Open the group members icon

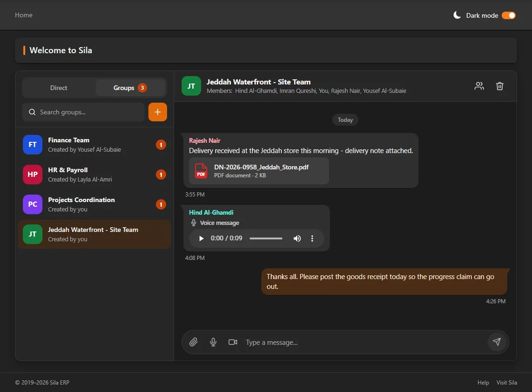click(479, 86)
